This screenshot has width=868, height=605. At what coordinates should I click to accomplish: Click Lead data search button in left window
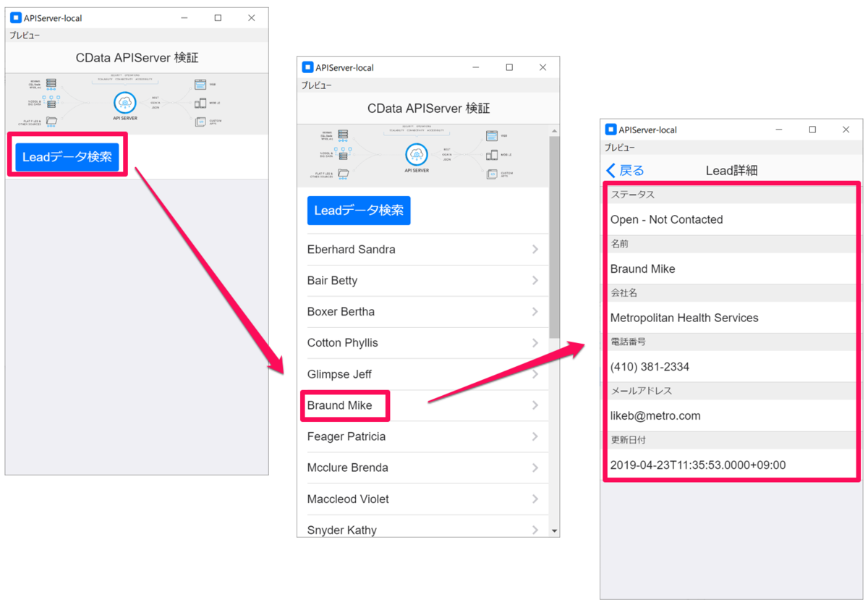pos(67,156)
